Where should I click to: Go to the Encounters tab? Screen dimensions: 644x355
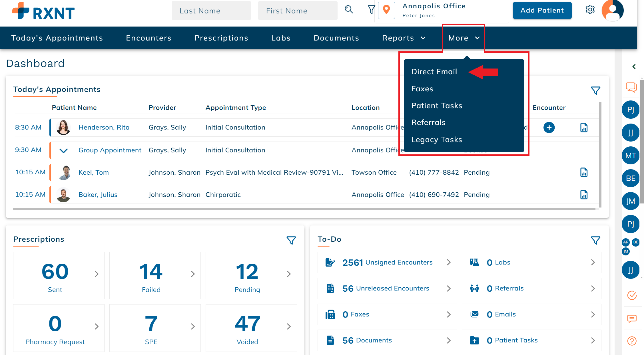149,38
